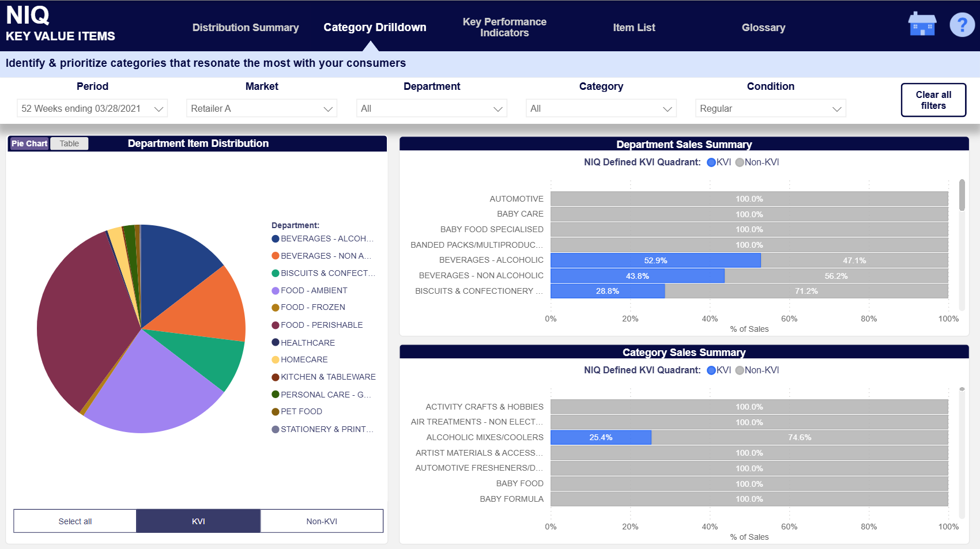Screen dimensions: 980x549
Task: Click Biscuits & Confectionery legend entry
Action: [323, 273]
